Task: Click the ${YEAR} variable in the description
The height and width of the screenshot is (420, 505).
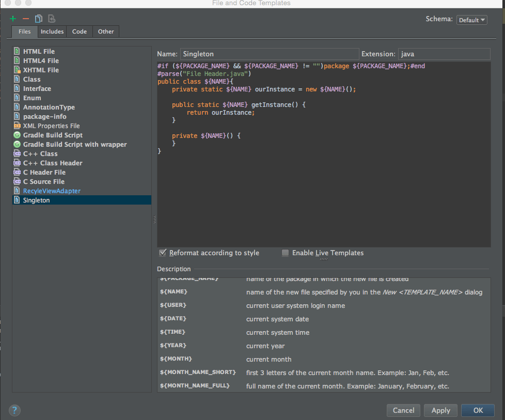Action: [173, 345]
